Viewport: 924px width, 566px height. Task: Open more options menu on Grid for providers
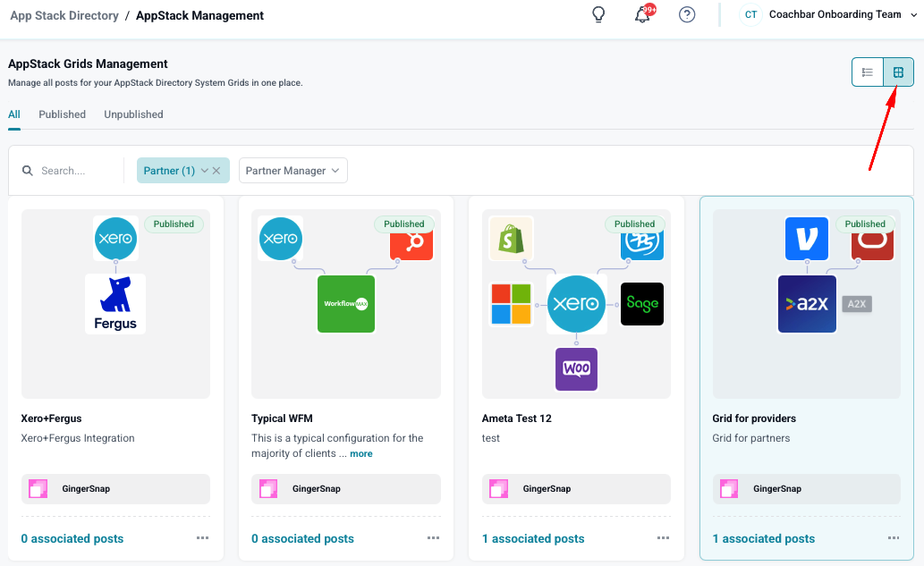[894, 537]
